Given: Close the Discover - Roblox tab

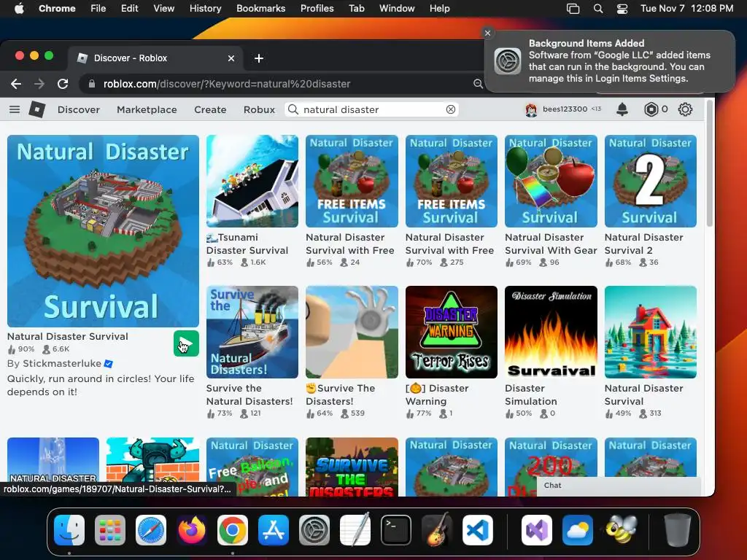Looking at the screenshot, I should [x=231, y=58].
